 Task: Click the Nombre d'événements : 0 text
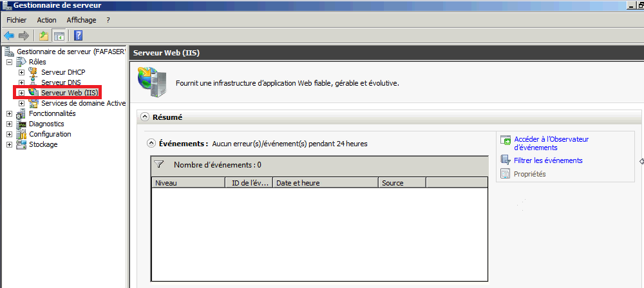pos(217,165)
